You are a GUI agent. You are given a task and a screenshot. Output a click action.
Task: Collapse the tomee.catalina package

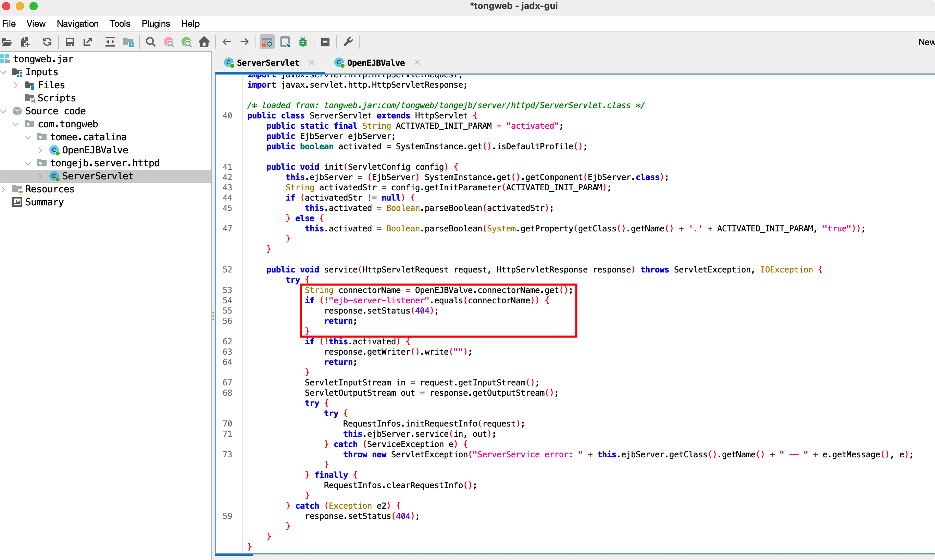28,137
